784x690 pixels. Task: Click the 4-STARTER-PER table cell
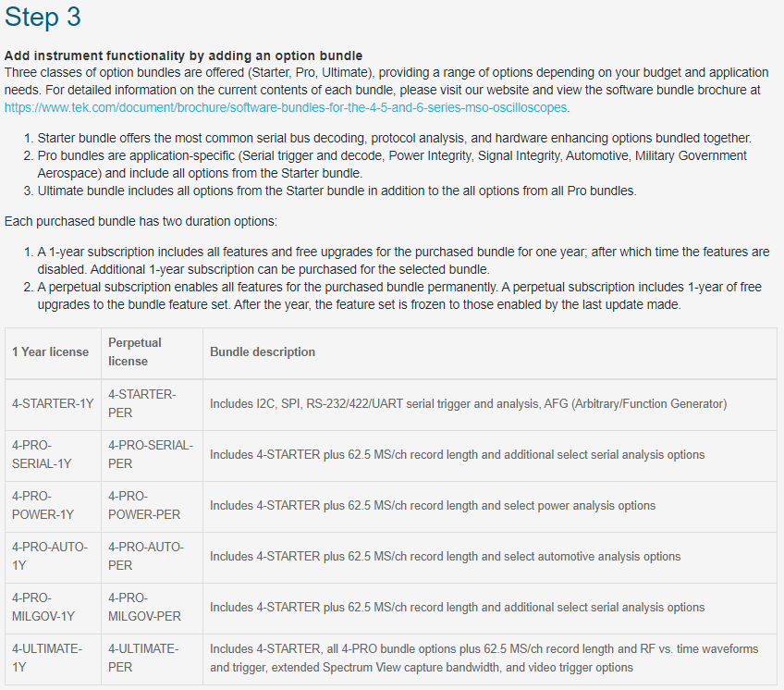tap(152, 404)
